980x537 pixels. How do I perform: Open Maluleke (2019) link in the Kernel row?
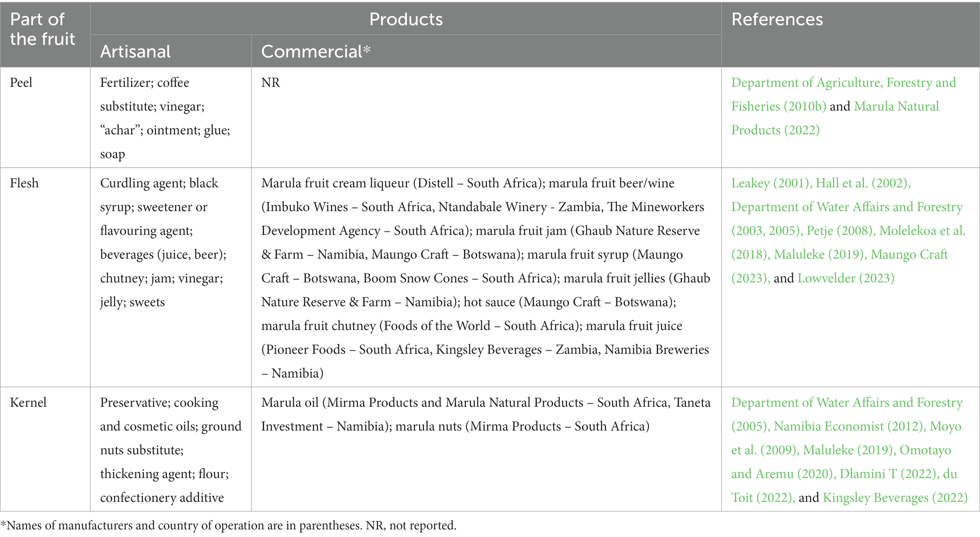click(849, 451)
